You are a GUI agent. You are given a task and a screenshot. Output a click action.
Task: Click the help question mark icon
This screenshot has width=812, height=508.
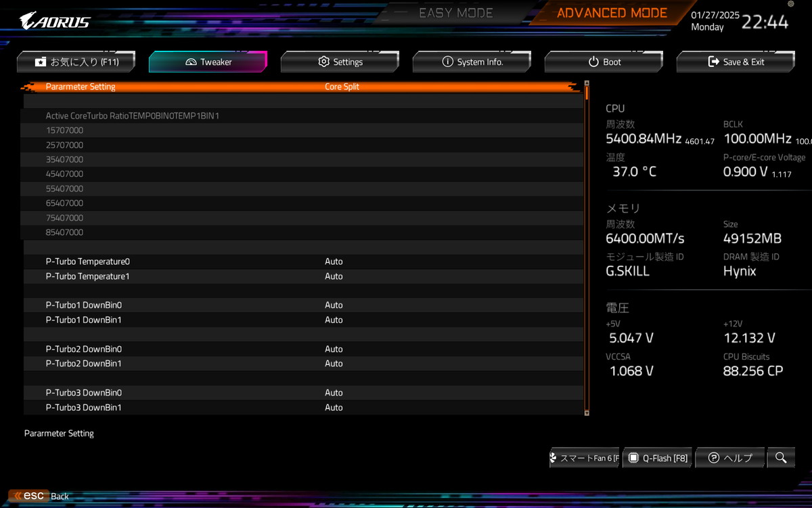click(713, 458)
